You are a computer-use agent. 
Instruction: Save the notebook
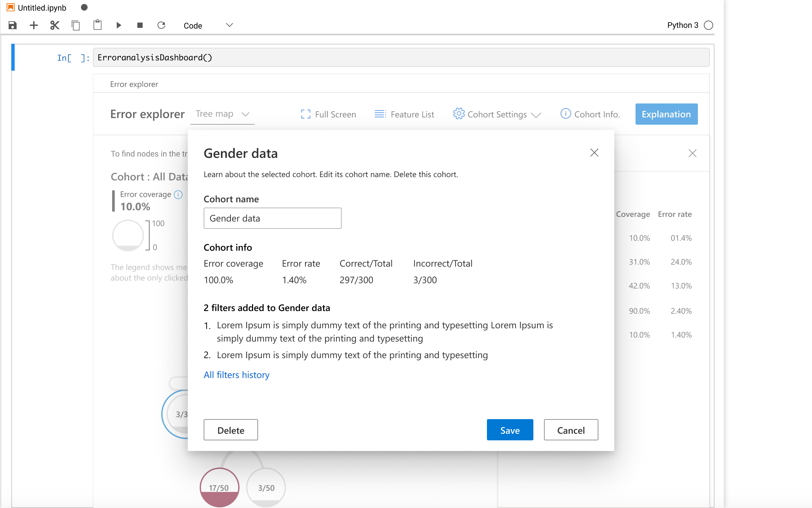(12, 25)
